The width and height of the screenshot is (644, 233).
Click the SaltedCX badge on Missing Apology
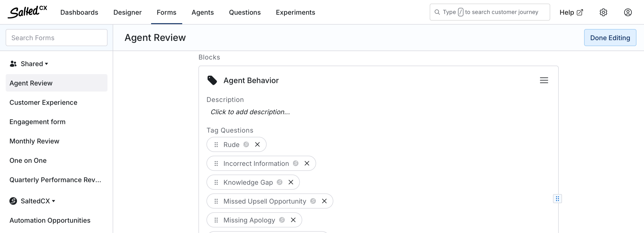coord(282,220)
